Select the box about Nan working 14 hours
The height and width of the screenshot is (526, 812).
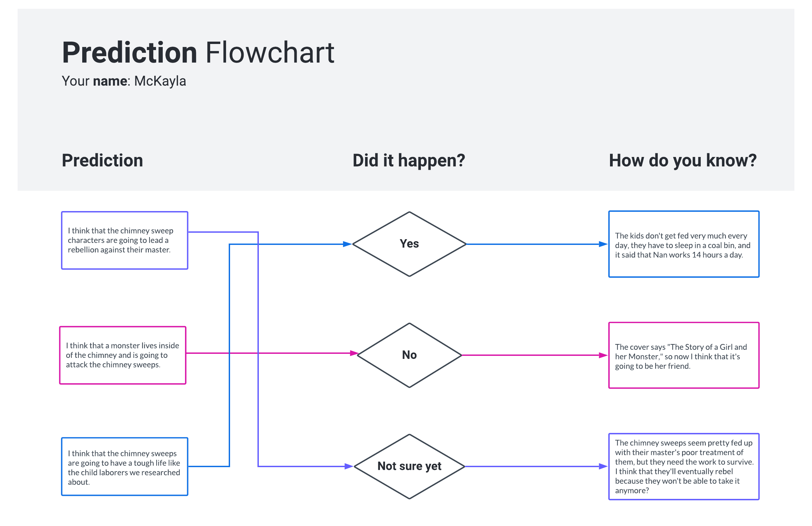coord(684,244)
